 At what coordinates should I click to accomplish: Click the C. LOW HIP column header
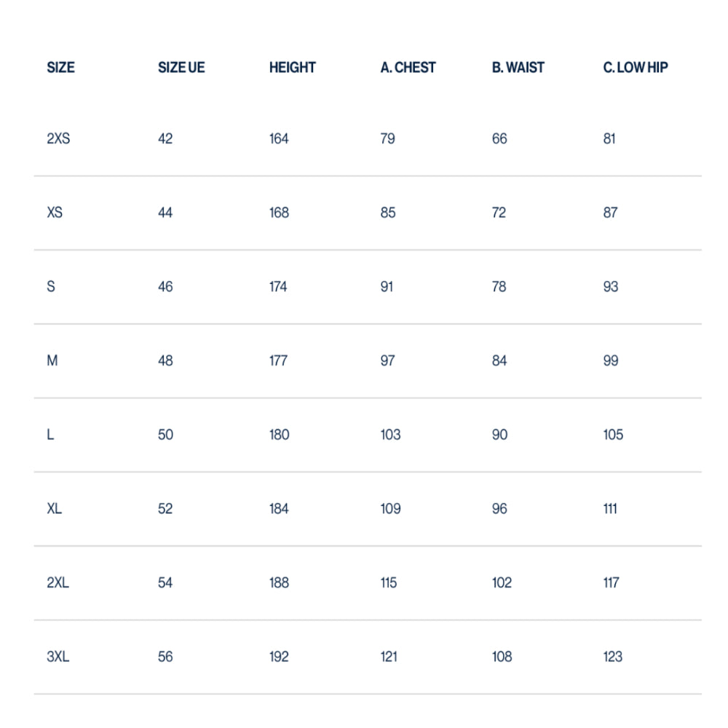[636, 68]
